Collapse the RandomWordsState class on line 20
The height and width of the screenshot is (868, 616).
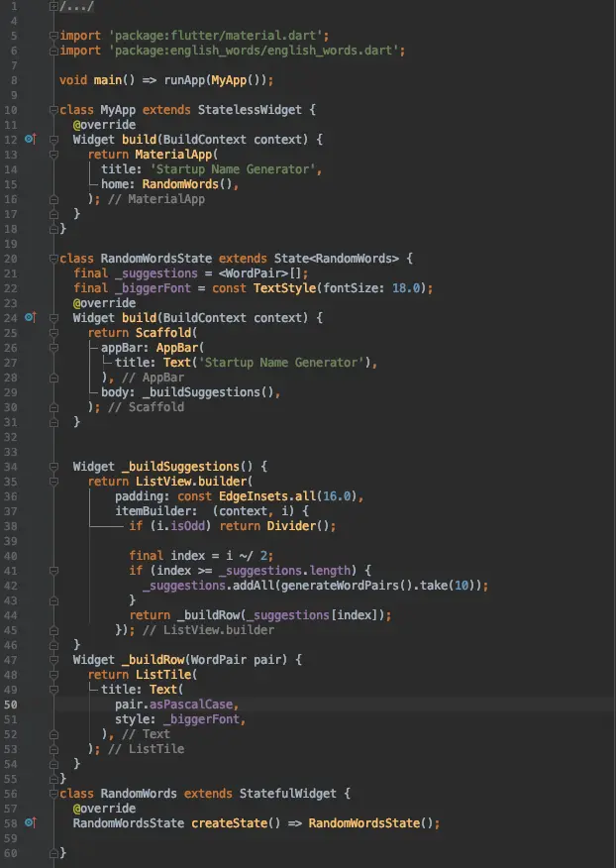coord(53,259)
